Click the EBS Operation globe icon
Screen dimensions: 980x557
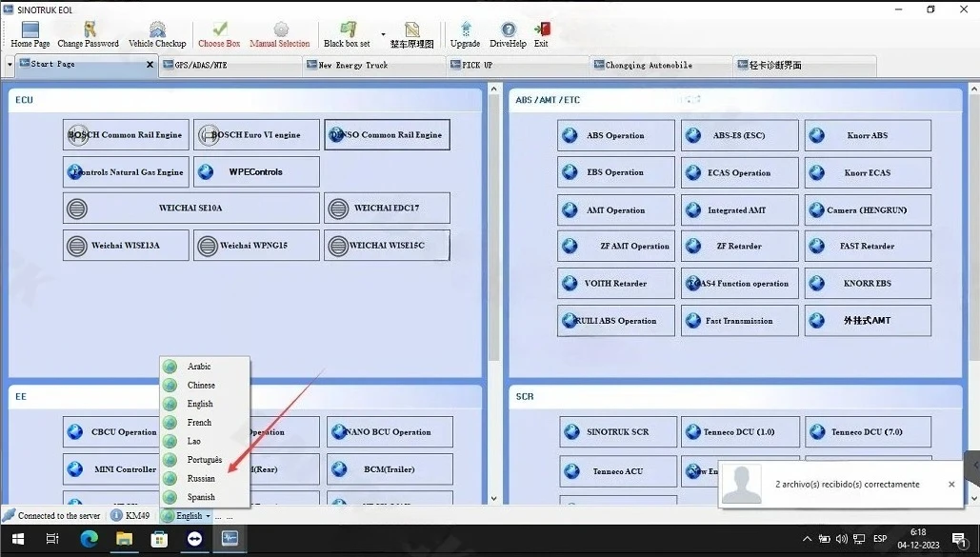[x=570, y=172]
